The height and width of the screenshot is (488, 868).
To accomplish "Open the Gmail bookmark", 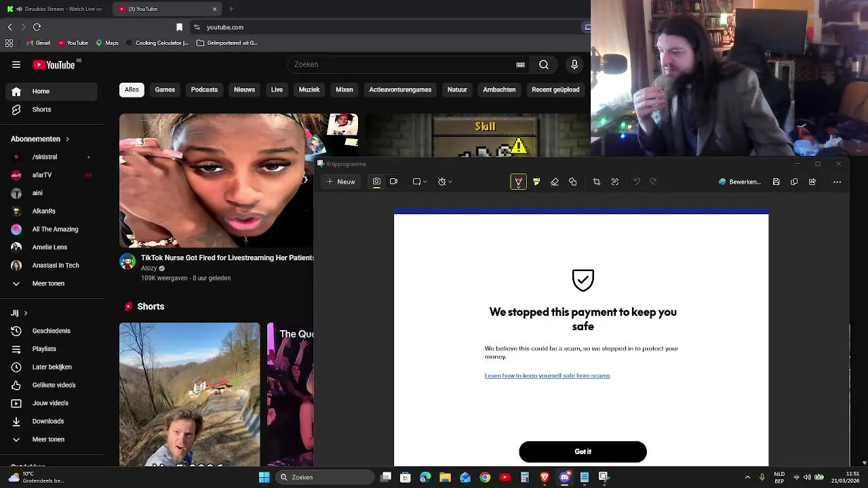I will (38, 43).
